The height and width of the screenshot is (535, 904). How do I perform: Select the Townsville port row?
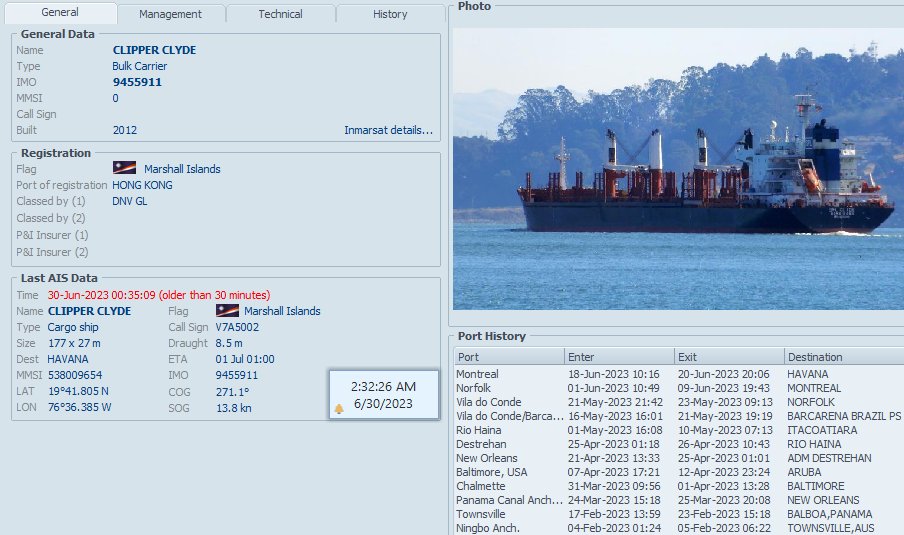coord(679,514)
